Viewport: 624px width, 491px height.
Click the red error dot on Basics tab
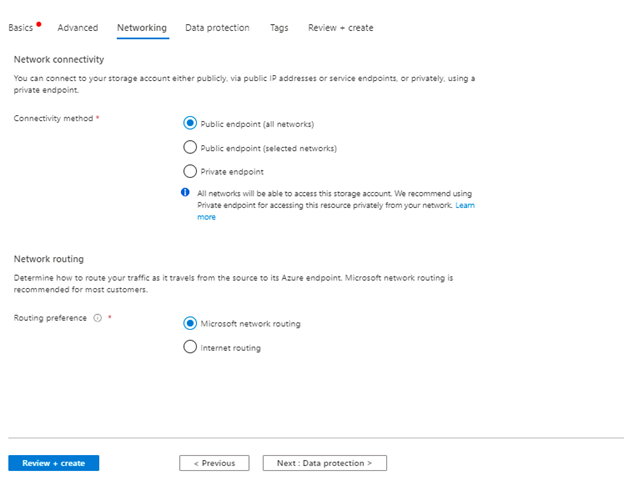point(39,23)
